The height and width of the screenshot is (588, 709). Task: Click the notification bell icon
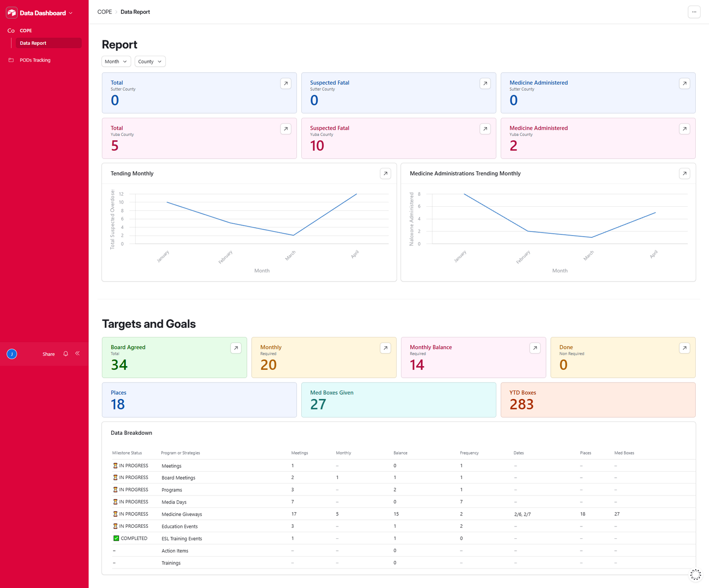pyautogui.click(x=66, y=354)
